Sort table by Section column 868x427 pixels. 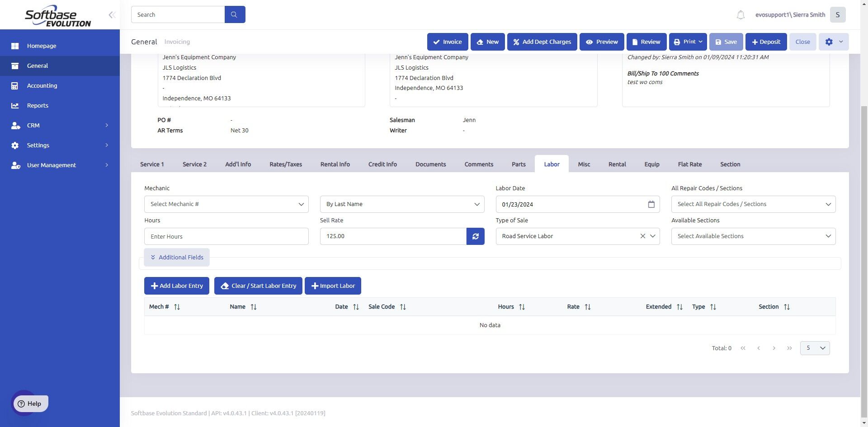pos(787,307)
